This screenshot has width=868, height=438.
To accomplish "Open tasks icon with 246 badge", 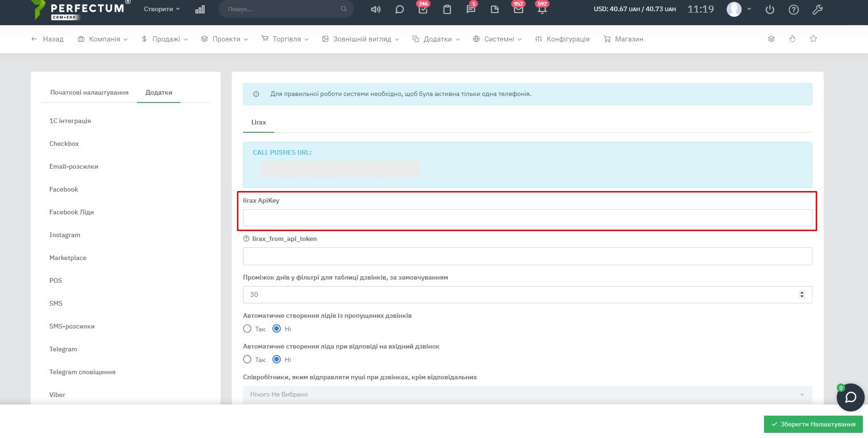I will point(423,8).
